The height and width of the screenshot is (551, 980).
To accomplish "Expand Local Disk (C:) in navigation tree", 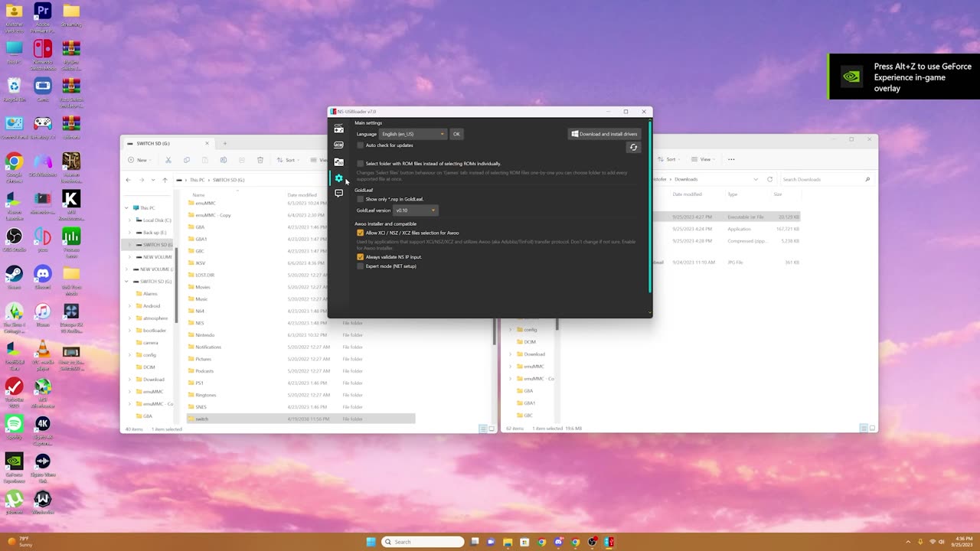I will 130,220.
